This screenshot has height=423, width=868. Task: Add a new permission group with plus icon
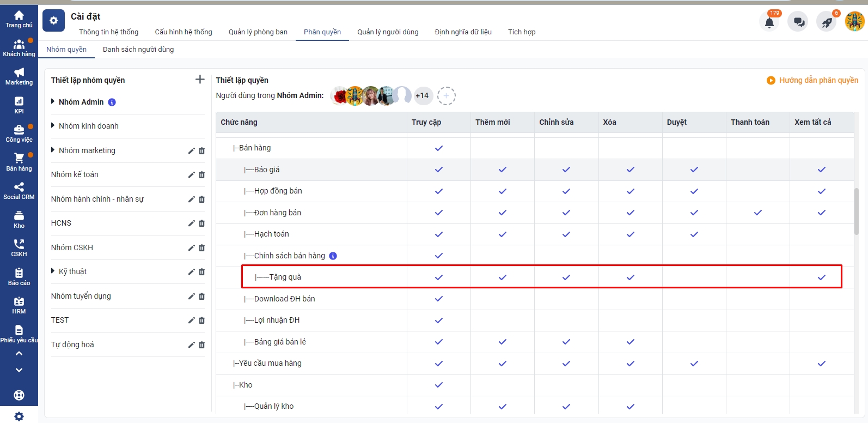[200, 80]
